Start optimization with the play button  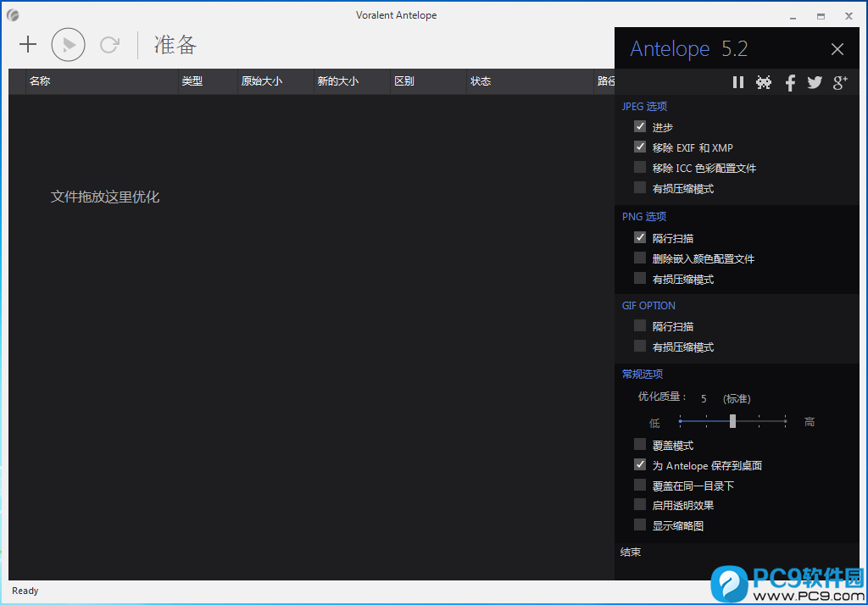point(68,45)
